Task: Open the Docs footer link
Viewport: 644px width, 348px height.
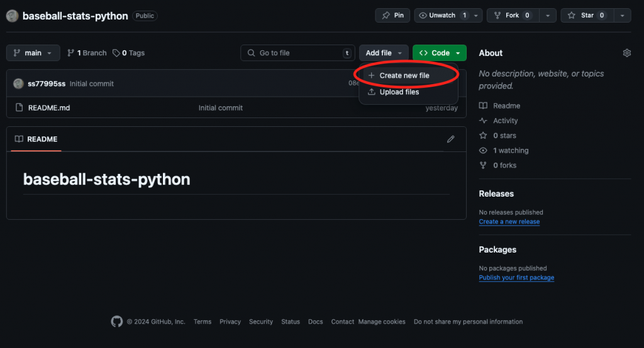Action: coord(316,322)
